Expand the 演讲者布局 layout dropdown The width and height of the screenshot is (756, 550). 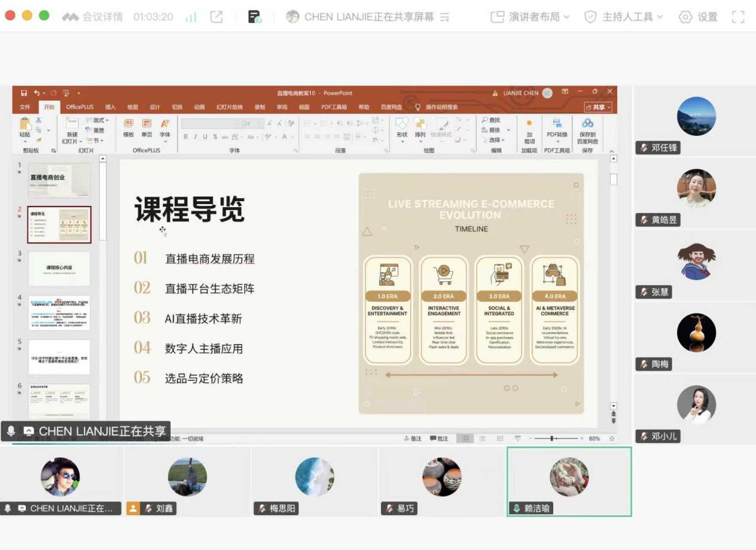(530, 17)
